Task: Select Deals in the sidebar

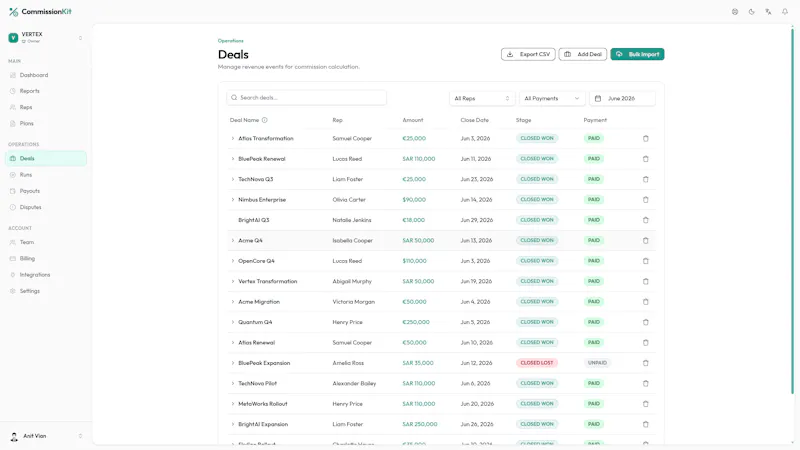Action: pyautogui.click(x=45, y=158)
